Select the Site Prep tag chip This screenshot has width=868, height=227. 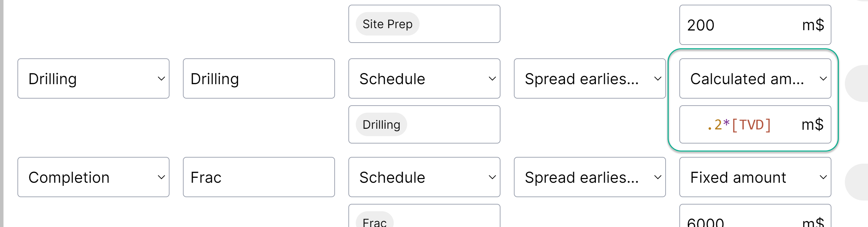coord(387,24)
